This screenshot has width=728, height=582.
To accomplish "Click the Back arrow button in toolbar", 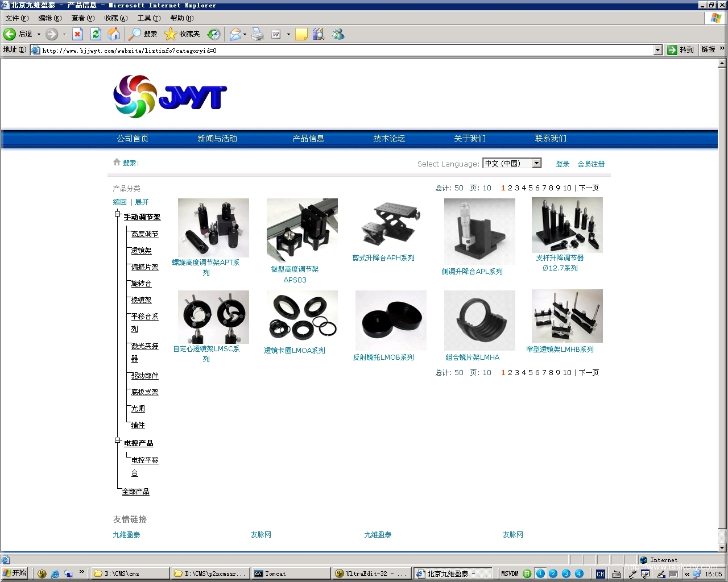I will point(10,34).
